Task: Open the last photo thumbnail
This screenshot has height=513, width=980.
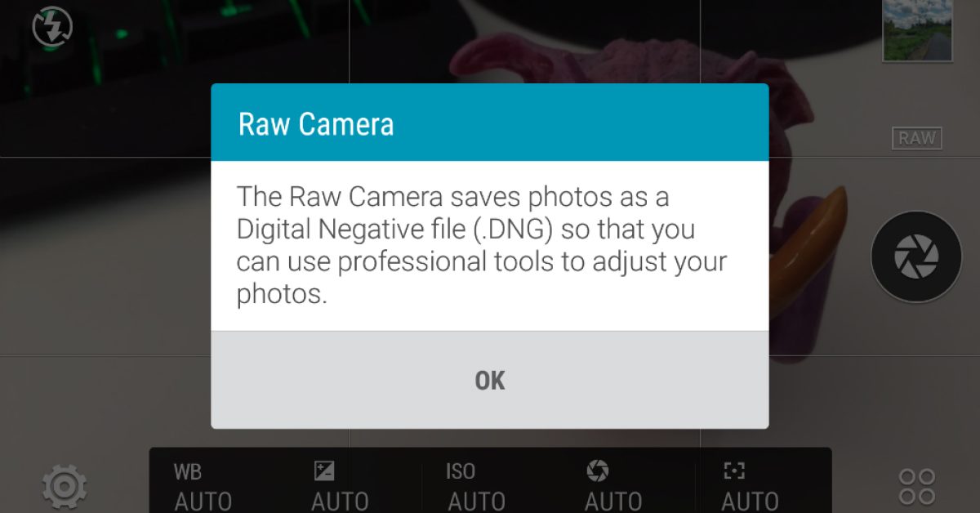Action: (x=917, y=30)
